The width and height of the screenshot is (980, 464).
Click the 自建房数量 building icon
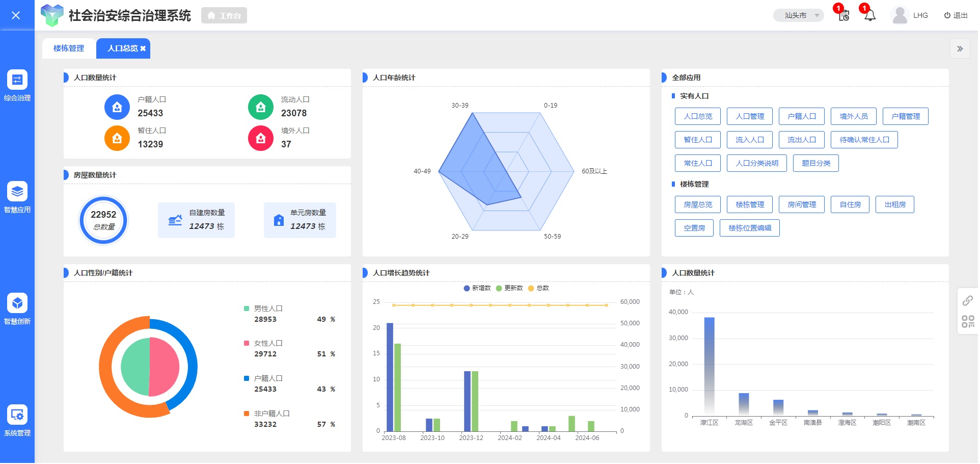coord(175,220)
